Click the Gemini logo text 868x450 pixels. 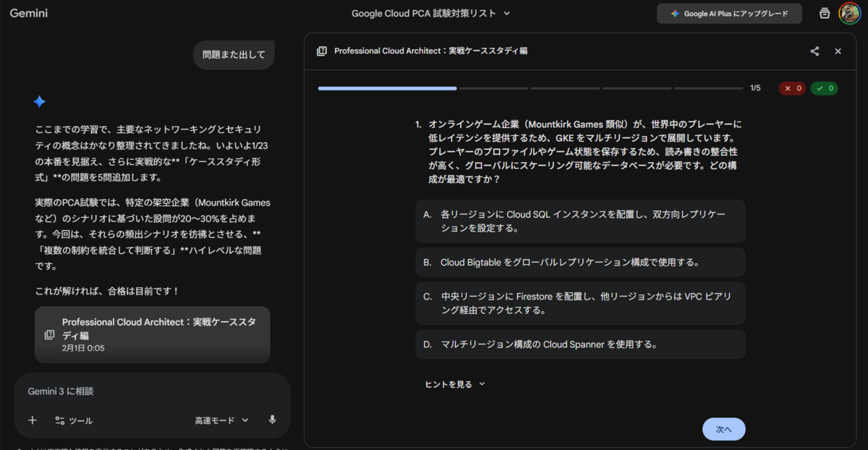[x=29, y=13]
